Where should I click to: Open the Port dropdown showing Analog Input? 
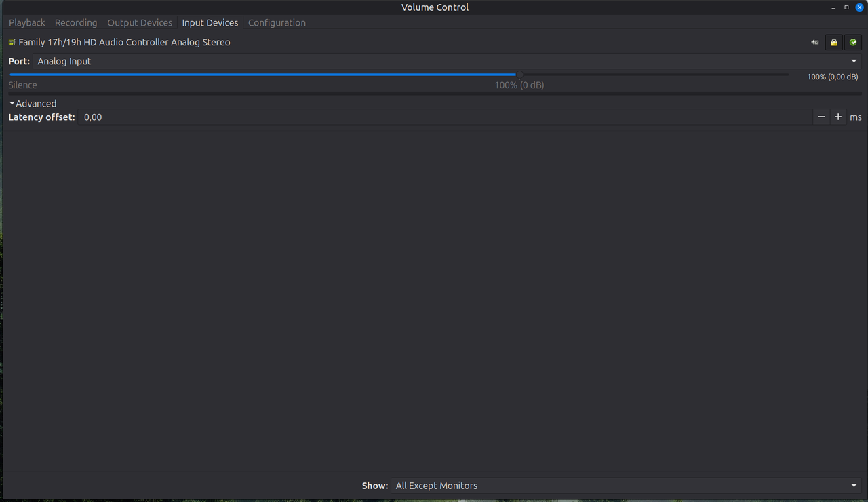(448, 61)
